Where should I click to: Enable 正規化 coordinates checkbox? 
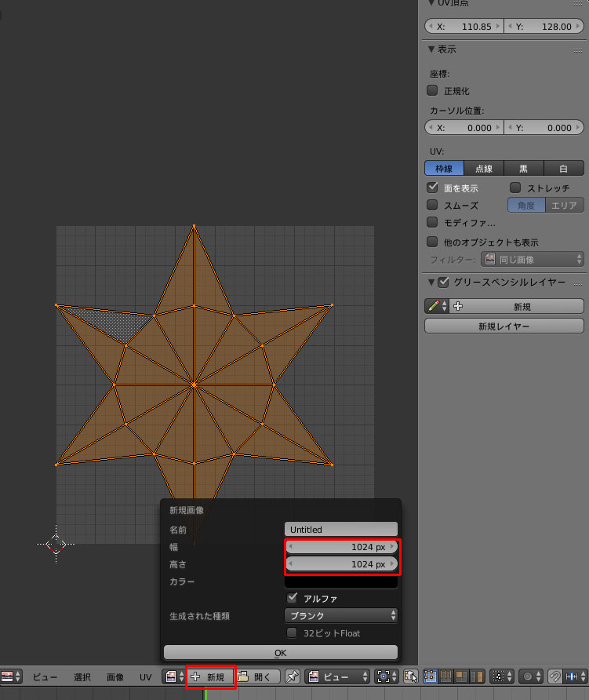click(x=432, y=90)
